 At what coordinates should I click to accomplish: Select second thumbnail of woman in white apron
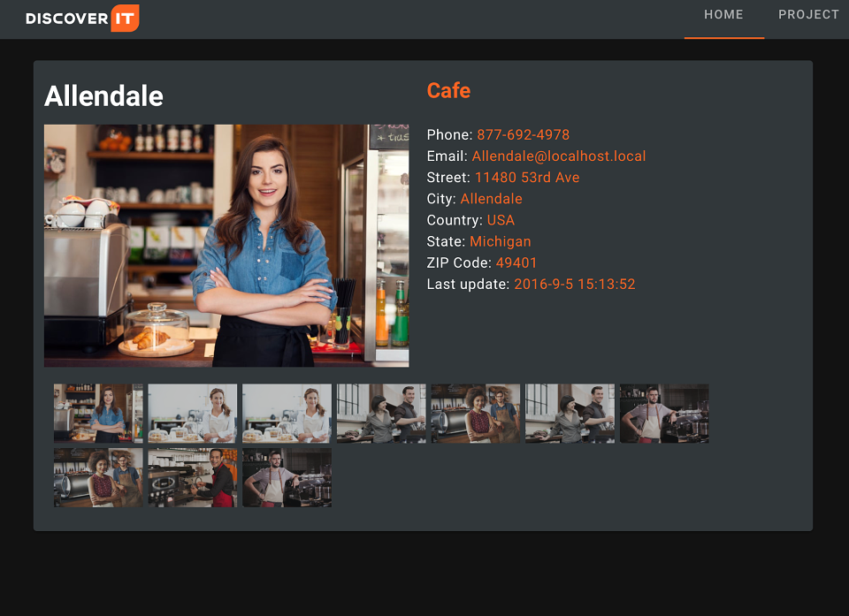coord(193,414)
